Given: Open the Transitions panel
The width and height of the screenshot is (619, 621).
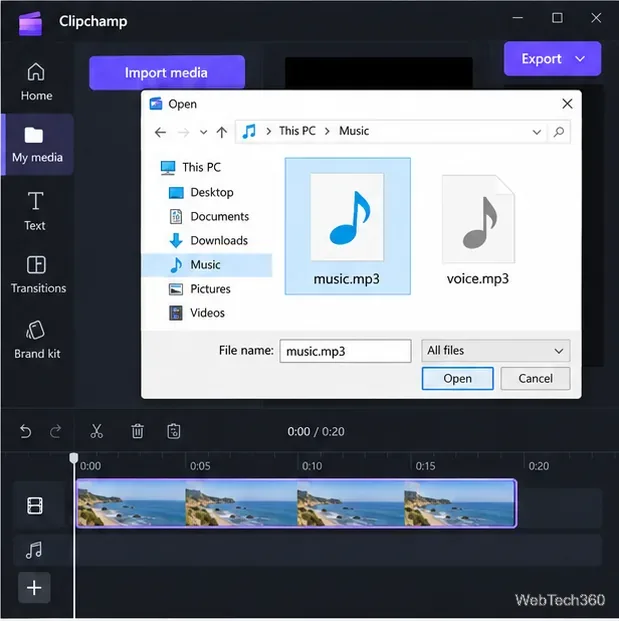Looking at the screenshot, I should 38,274.
